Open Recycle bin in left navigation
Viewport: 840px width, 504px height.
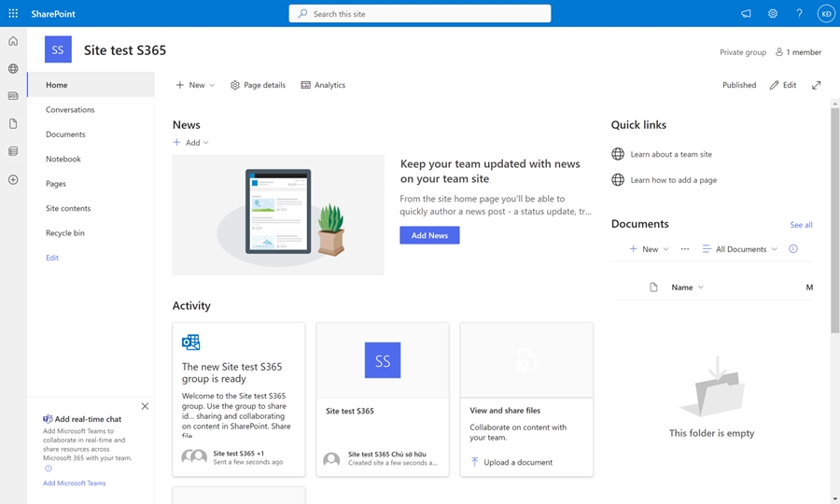(65, 233)
